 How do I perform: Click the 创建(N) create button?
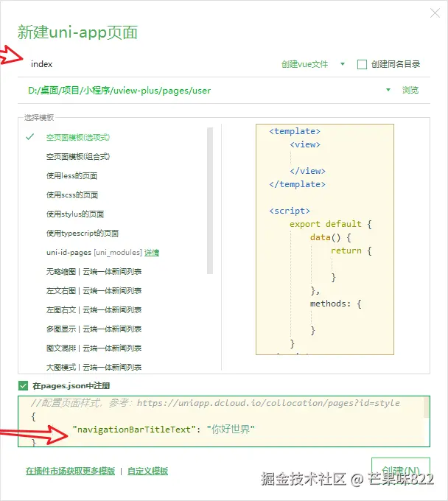click(x=401, y=470)
